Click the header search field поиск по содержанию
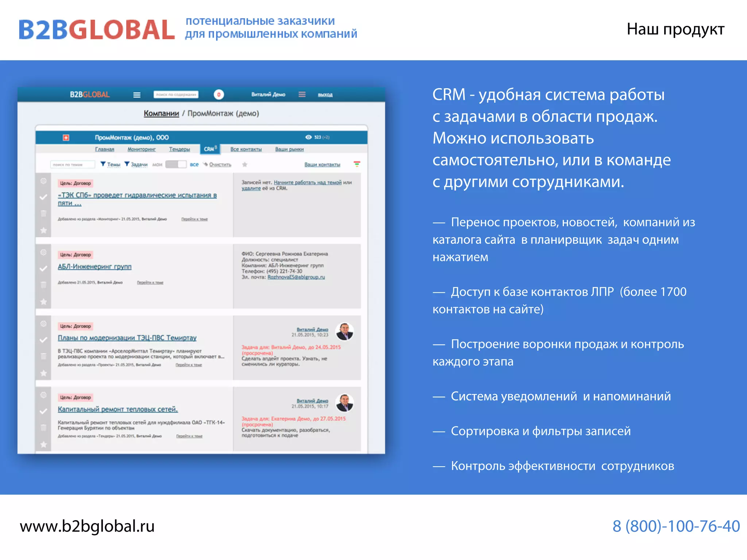This screenshot has width=747, height=560. tap(176, 94)
